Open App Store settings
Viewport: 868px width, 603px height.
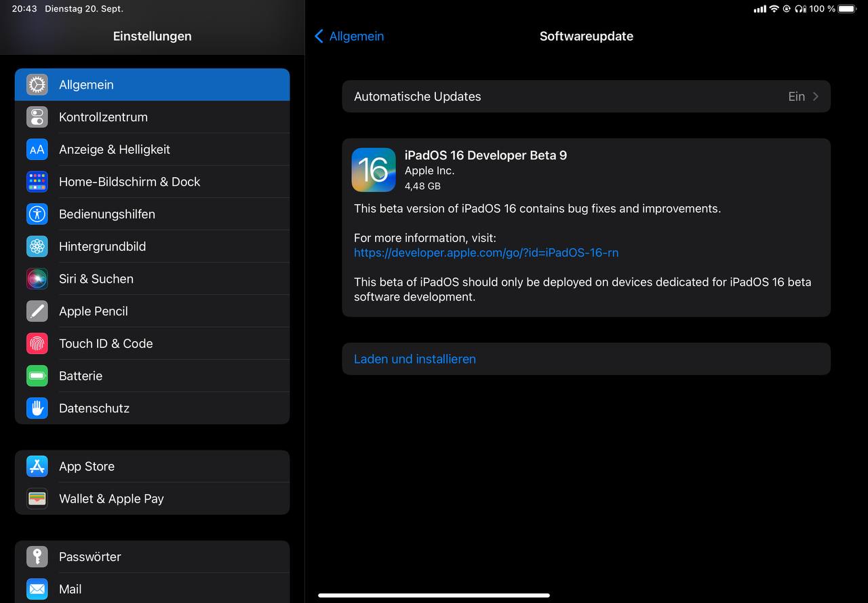point(152,466)
